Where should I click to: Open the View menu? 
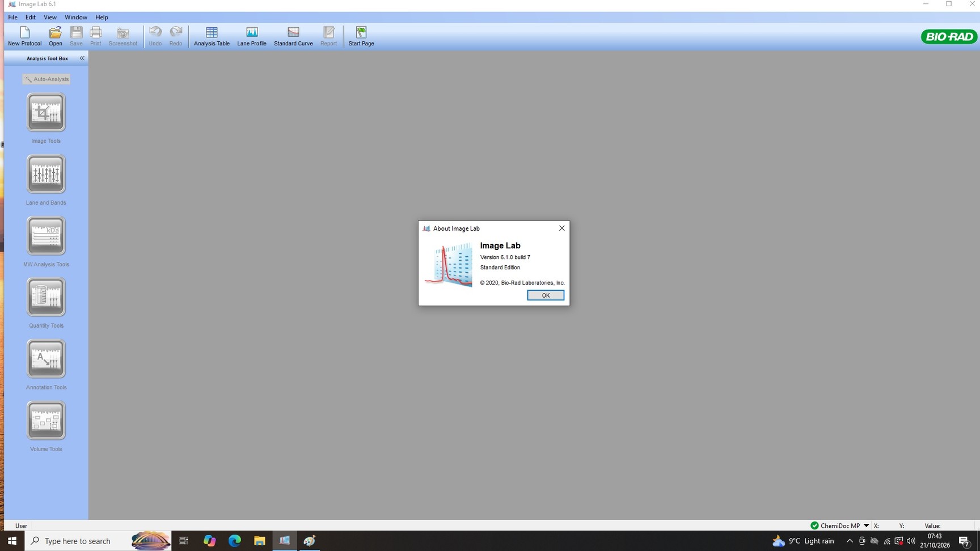[50, 18]
